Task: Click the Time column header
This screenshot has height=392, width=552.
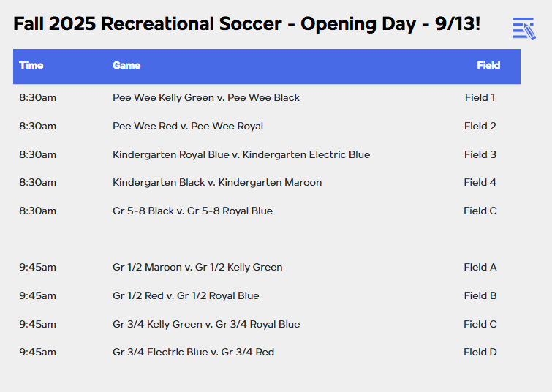Action: point(31,65)
